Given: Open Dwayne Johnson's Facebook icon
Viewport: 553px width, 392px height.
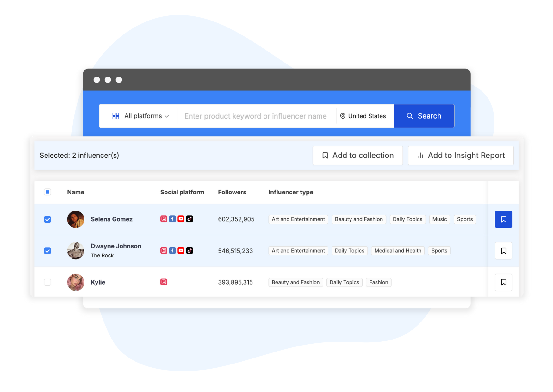Looking at the screenshot, I should point(172,250).
